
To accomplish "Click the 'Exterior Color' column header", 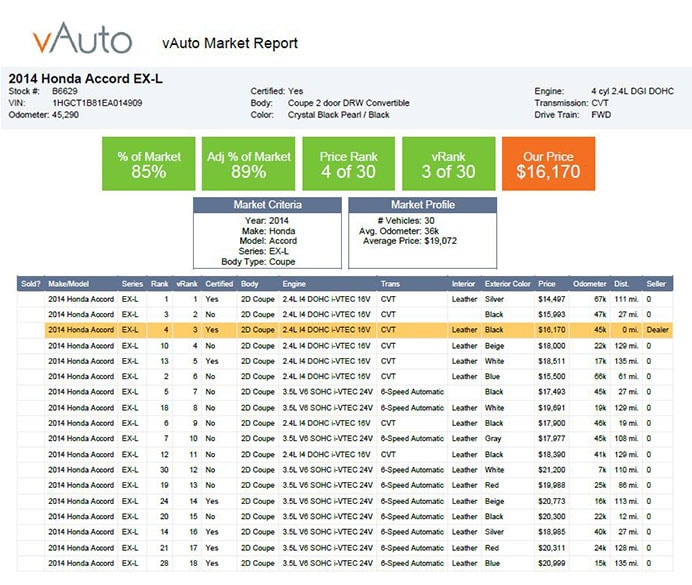I will pos(508,284).
